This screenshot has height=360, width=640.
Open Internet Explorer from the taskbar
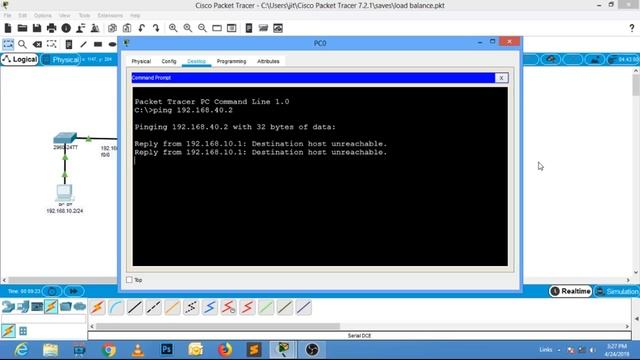(x=21, y=350)
